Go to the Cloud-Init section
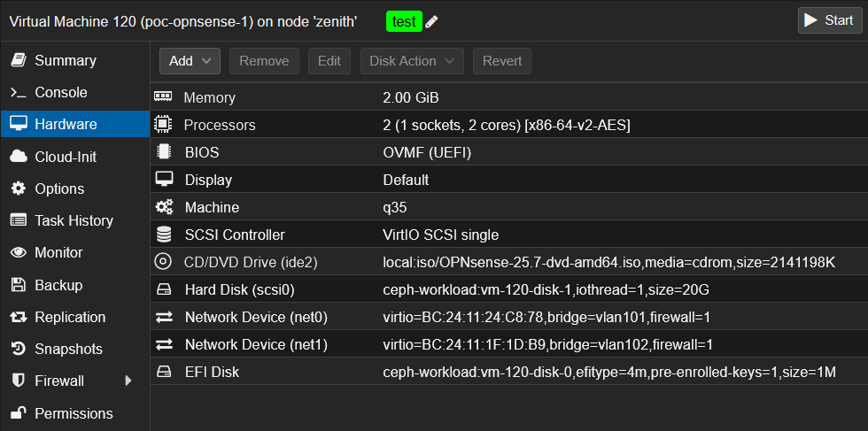This screenshot has height=431, width=868. pyautogui.click(x=65, y=157)
